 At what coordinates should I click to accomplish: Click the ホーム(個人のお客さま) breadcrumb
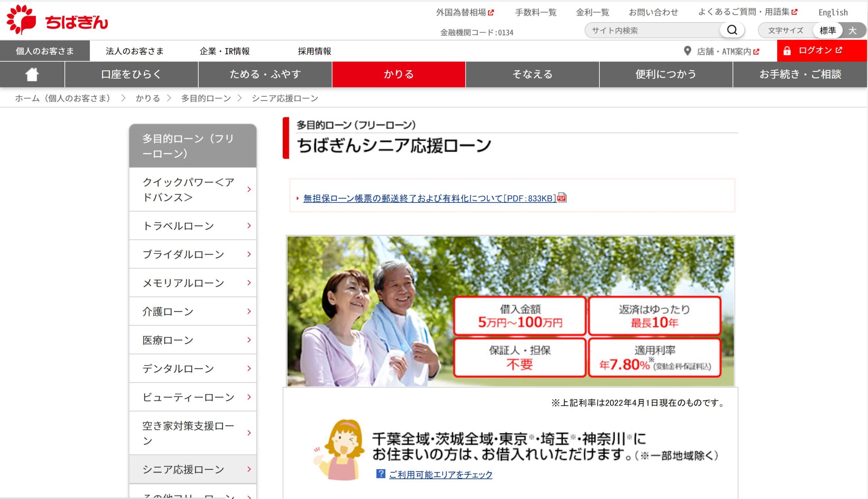[63, 98]
